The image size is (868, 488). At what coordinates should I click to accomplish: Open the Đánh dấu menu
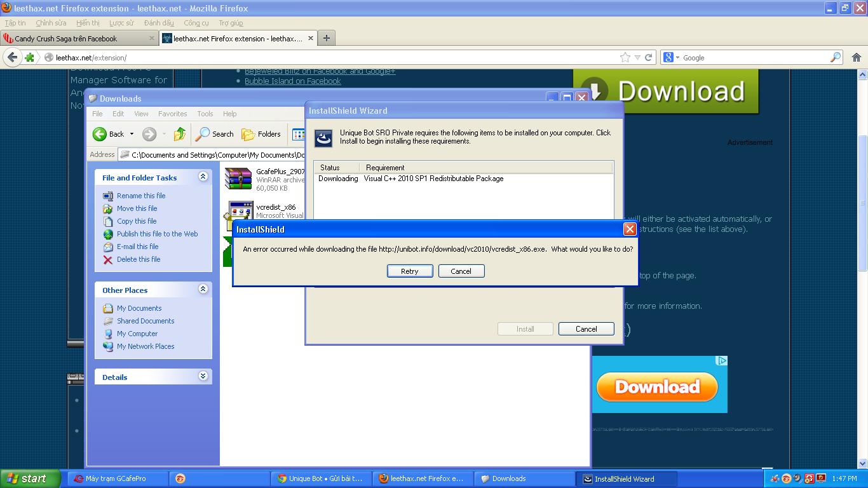159,23
